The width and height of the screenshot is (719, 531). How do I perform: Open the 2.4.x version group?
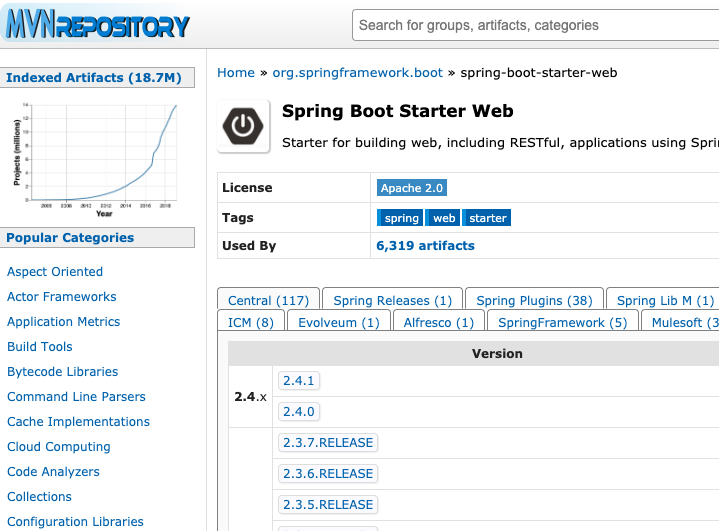[x=250, y=397]
